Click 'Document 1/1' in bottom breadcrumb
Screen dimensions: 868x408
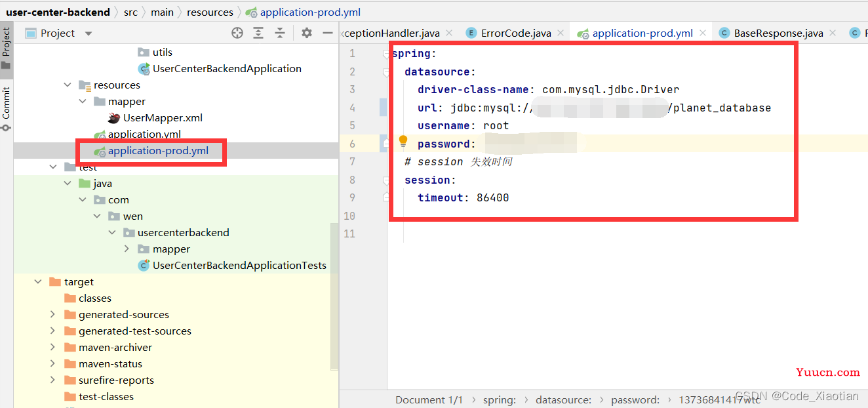point(429,399)
